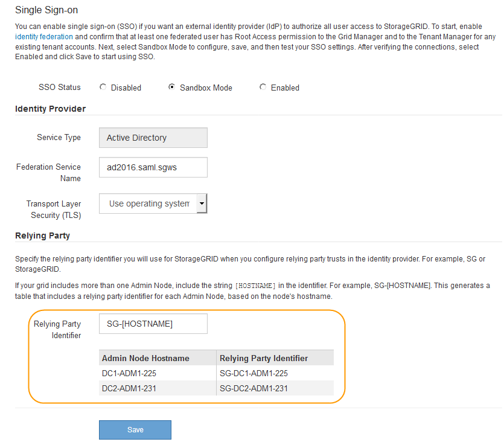Click the SG-[HOSTNAME] identifier input field
Image resolution: width=504 pixels, height=442 pixels.
pyautogui.click(x=153, y=324)
